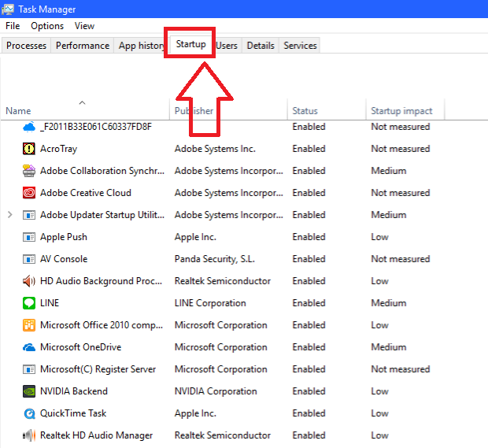Viewport: 488px width, 448px height.
Task: Click the Microsoft(C) Register Server icon
Action: [x=29, y=369]
